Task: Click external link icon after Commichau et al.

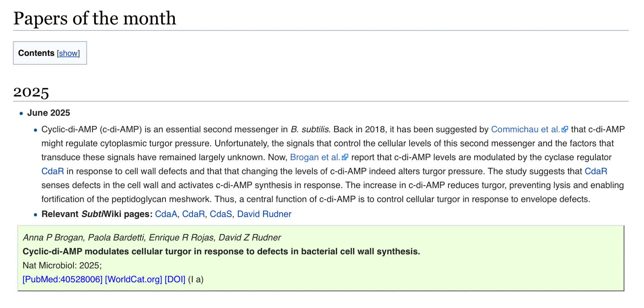Action: [x=565, y=129]
